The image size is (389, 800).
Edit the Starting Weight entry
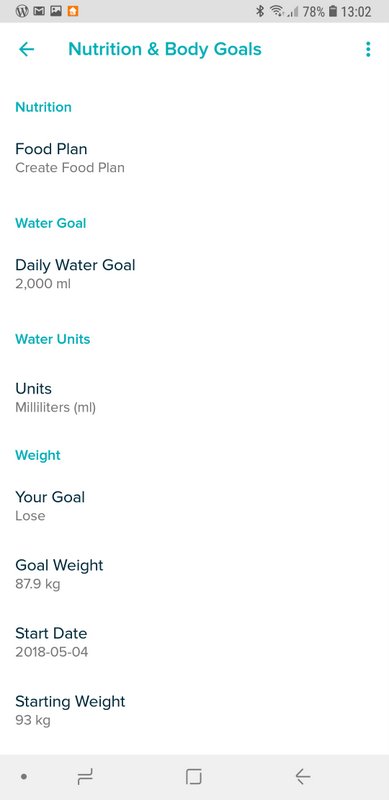tap(194, 710)
